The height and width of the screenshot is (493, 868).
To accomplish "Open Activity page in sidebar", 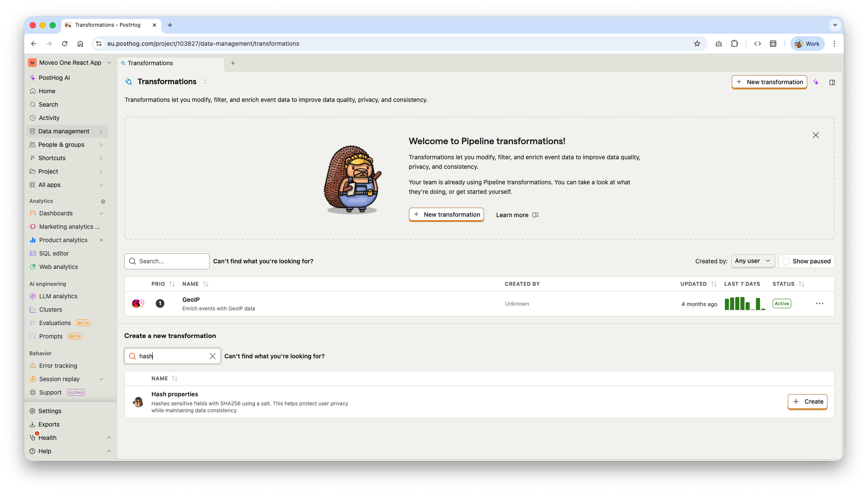I will [49, 118].
